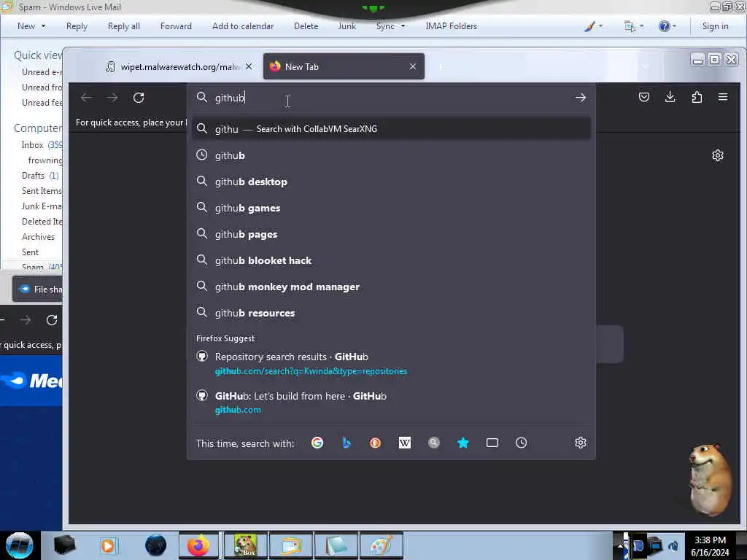
Task: Search with Bing one-off icon
Action: (x=347, y=443)
